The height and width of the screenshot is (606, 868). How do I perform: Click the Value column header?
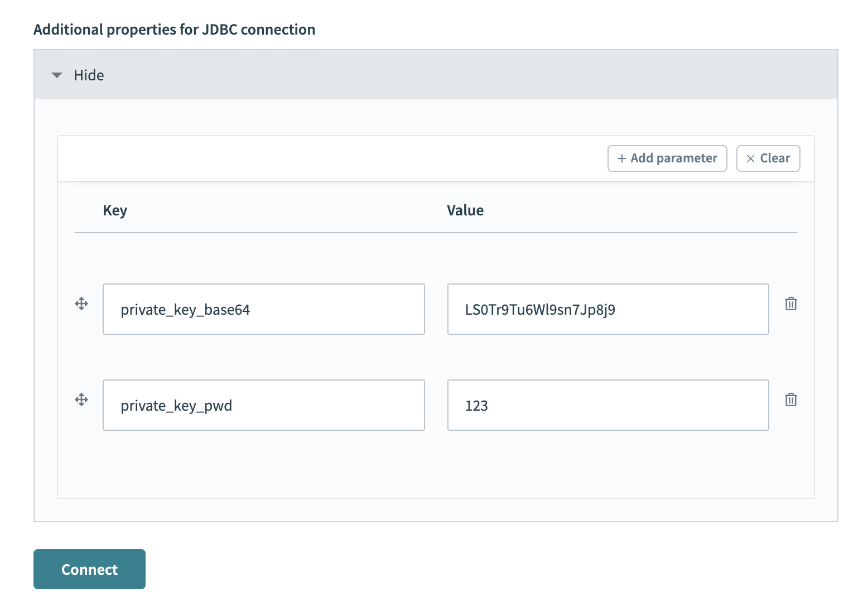pos(465,210)
